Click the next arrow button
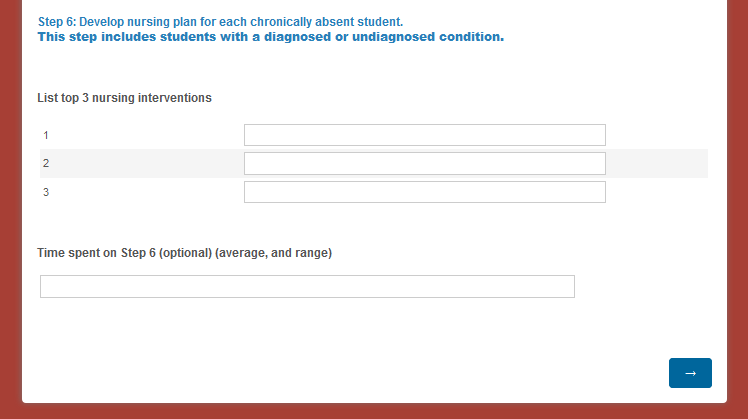 (x=690, y=373)
